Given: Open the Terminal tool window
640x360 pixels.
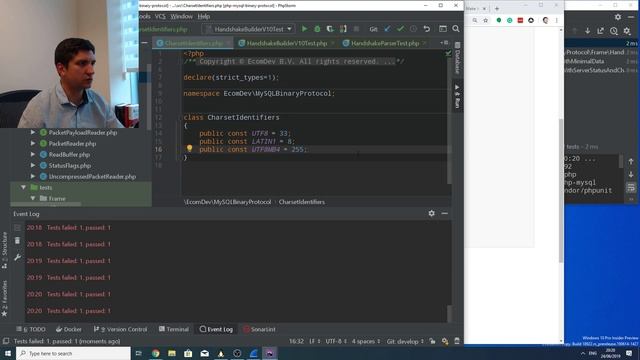Looking at the screenshot, I should (x=174, y=329).
